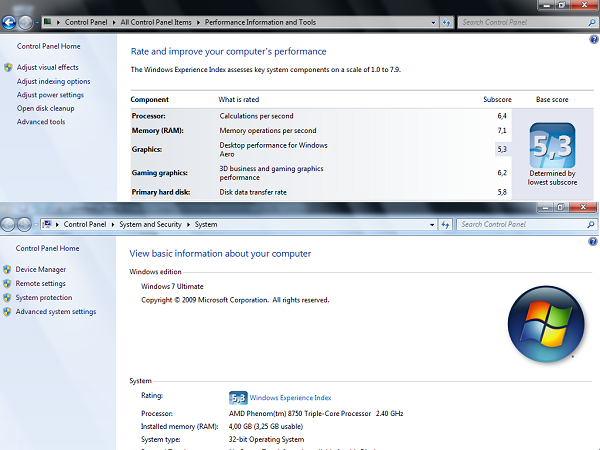Click All Control Panel Items breadcrumb
Screen dimensions: 600x450
pyautogui.click(x=156, y=22)
